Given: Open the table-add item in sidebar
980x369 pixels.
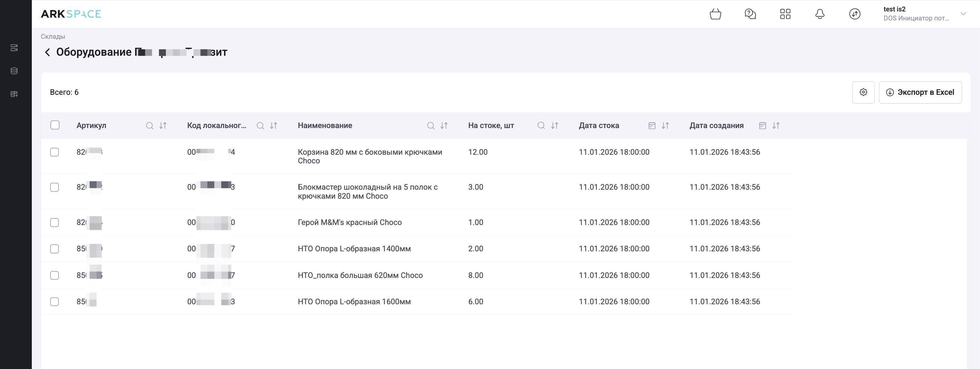Looking at the screenshot, I should tap(14, 94).
